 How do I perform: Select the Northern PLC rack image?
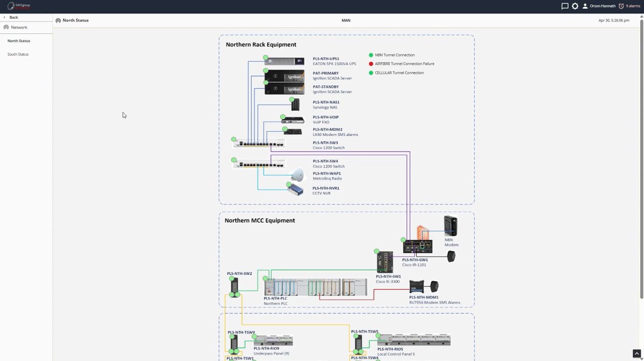tap(315, 287)
